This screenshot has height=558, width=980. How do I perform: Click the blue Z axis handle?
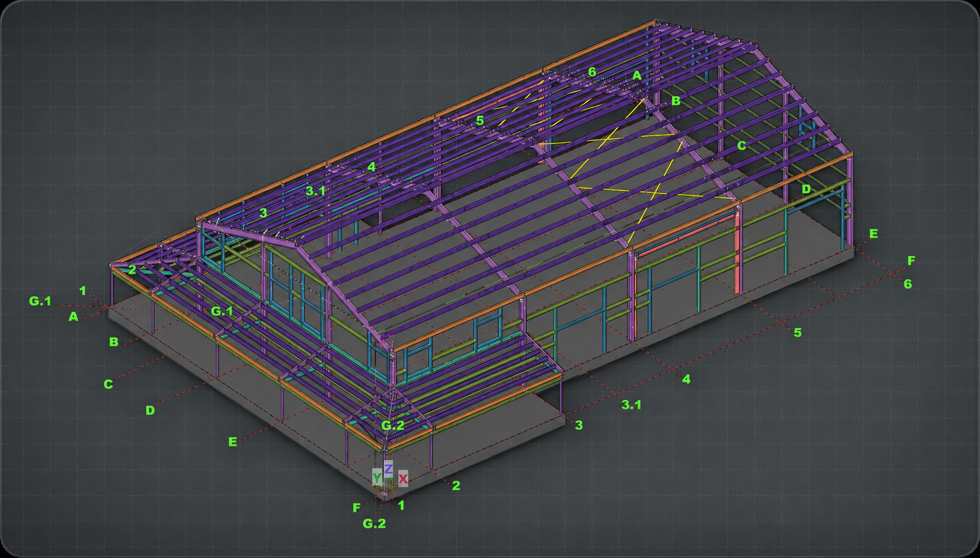(389, 470)
